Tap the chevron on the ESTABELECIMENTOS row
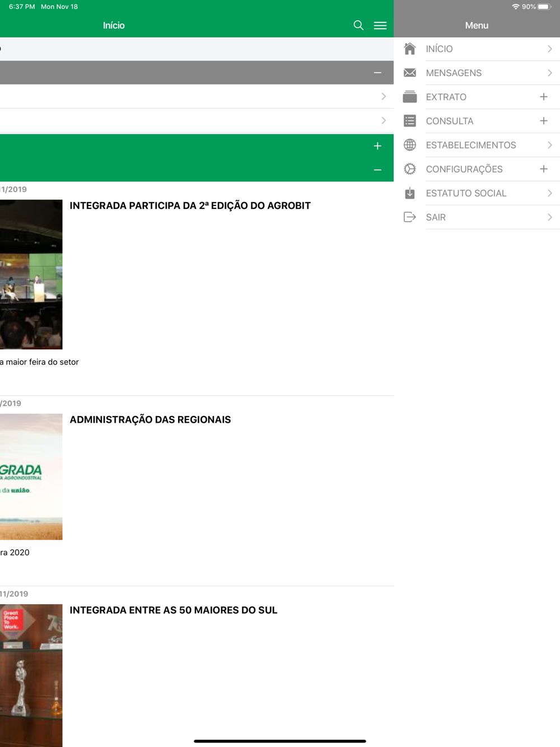The width and height of the screenshot is (560, 747). pyautogui.click(x=550, y=145)
